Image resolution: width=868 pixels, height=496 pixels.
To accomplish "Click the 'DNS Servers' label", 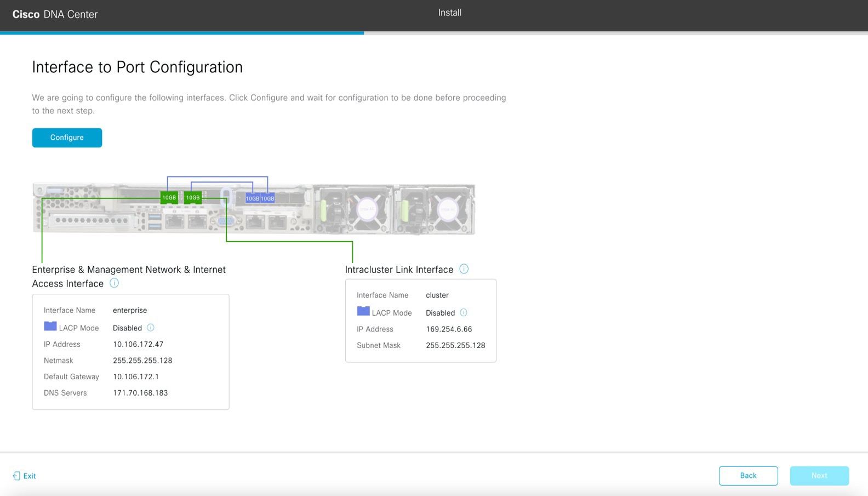I will point(65,393).
